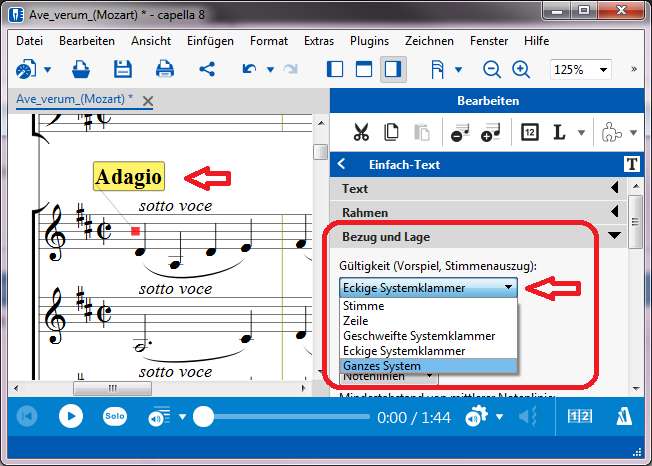Cut selection with scissors icon
The height and width of the screenshot is (466, 652).
point(361,133)
